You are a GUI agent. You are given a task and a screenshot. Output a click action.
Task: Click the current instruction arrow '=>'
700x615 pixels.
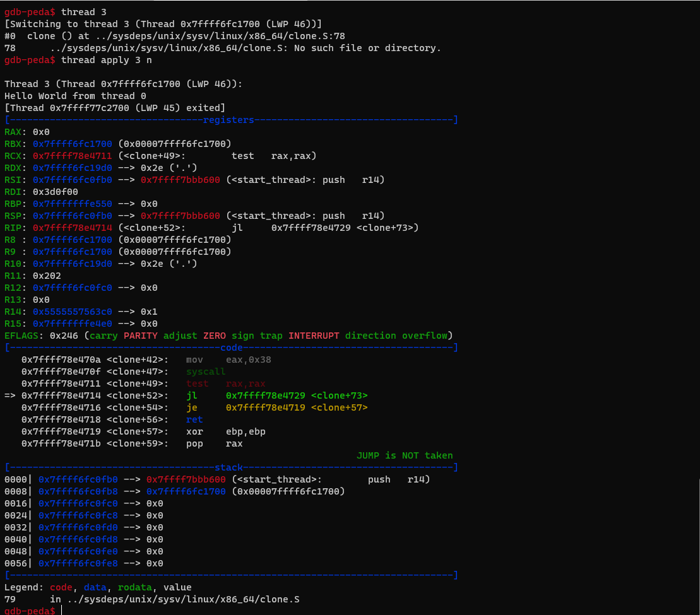(x=10, y=396)
